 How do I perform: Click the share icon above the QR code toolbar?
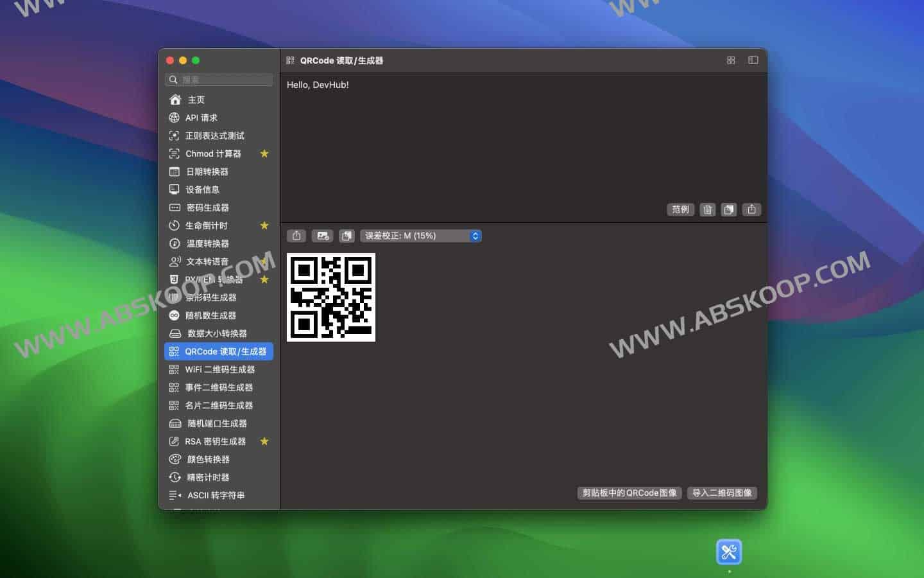tap(751, 209)
